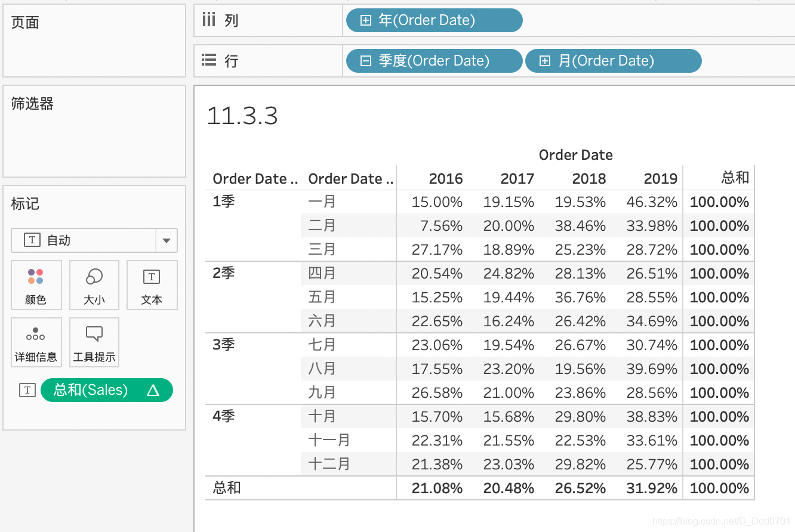Viewport: 795px width, 532px height.
Task: Select the 1季 row header
Action: coord(224,202)
